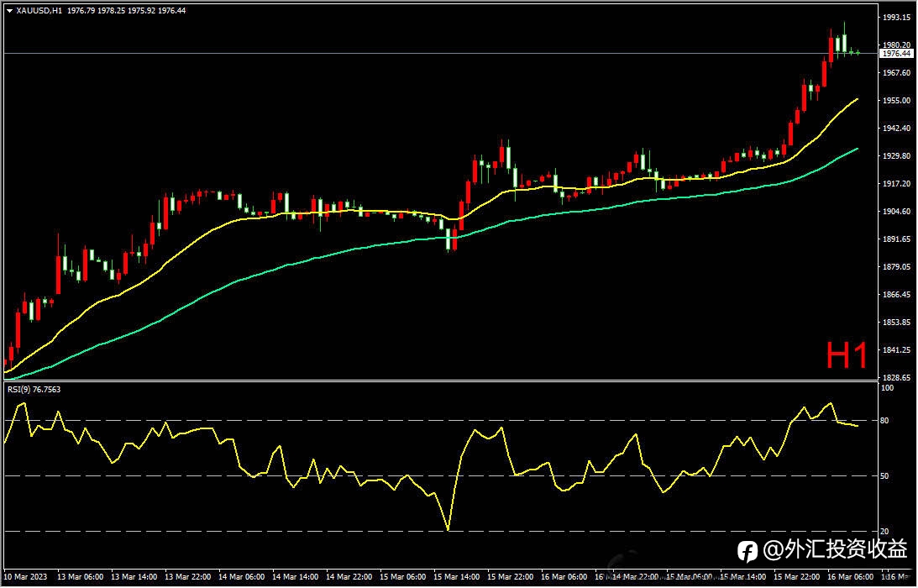This screenshot has width=918, height=588.
Task: Select the RSI(9) 76.7563 indicator label
Action: click(34, 390)
